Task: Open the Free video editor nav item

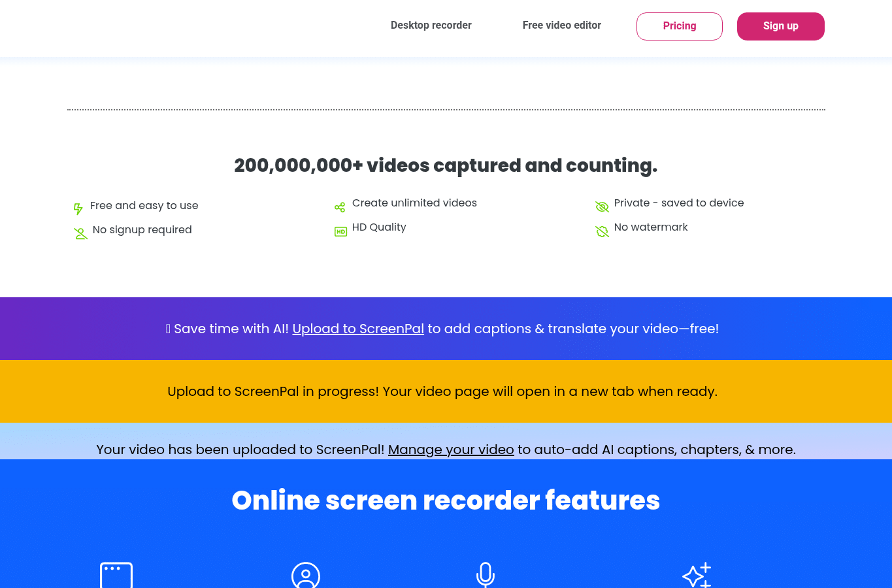Action: click(x=562, y=25)
